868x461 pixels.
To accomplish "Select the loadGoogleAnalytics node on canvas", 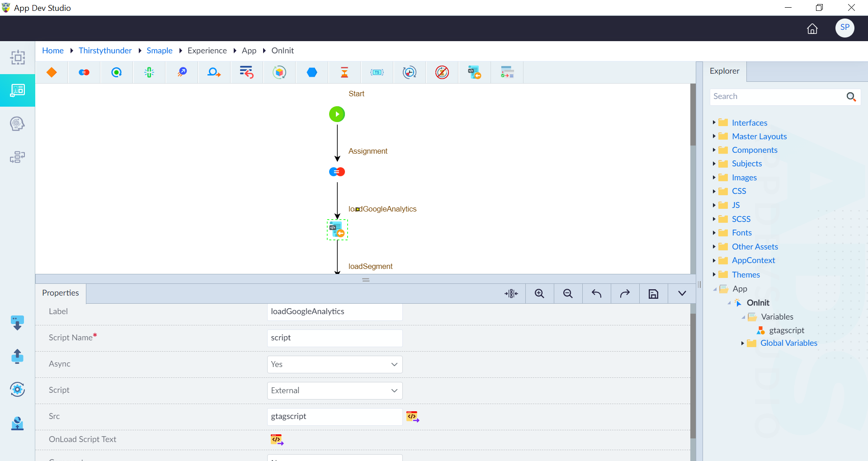I will [337, 230].
